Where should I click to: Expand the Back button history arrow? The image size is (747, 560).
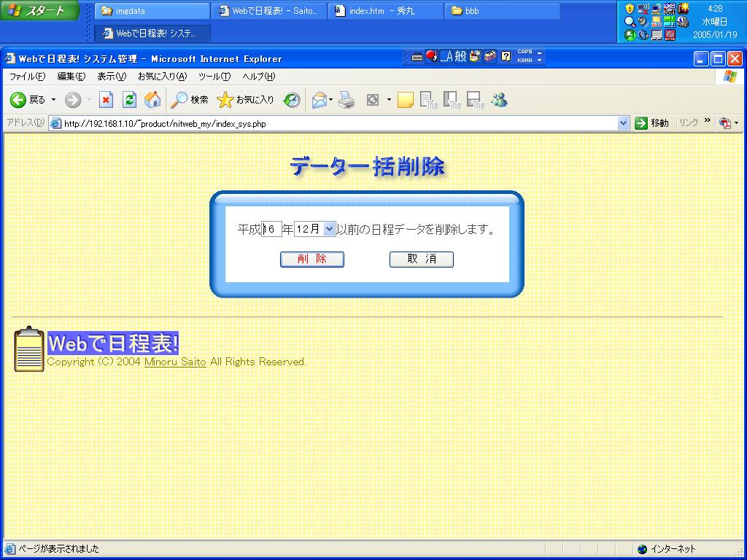point(53,101)
